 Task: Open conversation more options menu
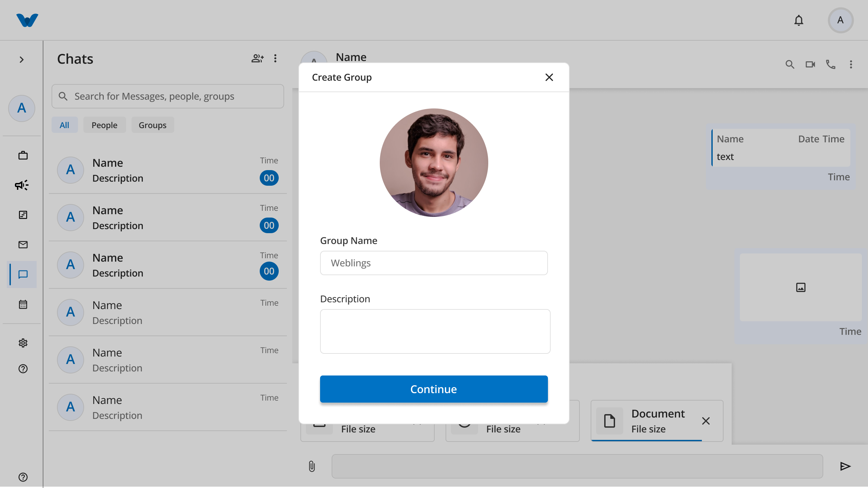[x=851, y=64]
